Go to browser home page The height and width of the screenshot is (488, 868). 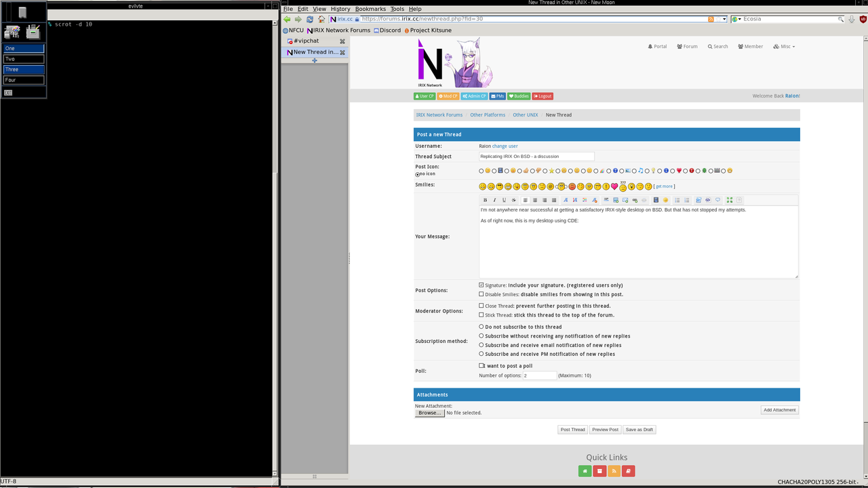(321, 19)
